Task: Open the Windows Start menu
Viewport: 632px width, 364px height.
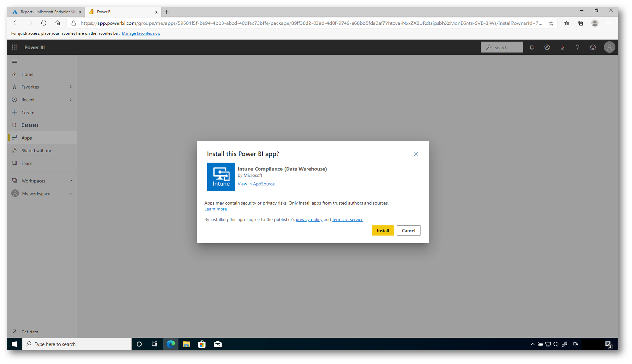Action: pos(14,344)
